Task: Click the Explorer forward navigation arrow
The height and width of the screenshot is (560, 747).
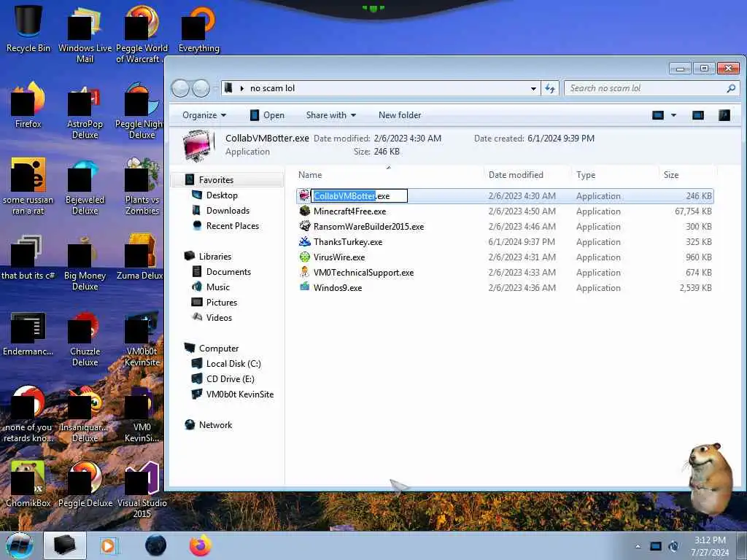Action: click(x=201, y=88)
